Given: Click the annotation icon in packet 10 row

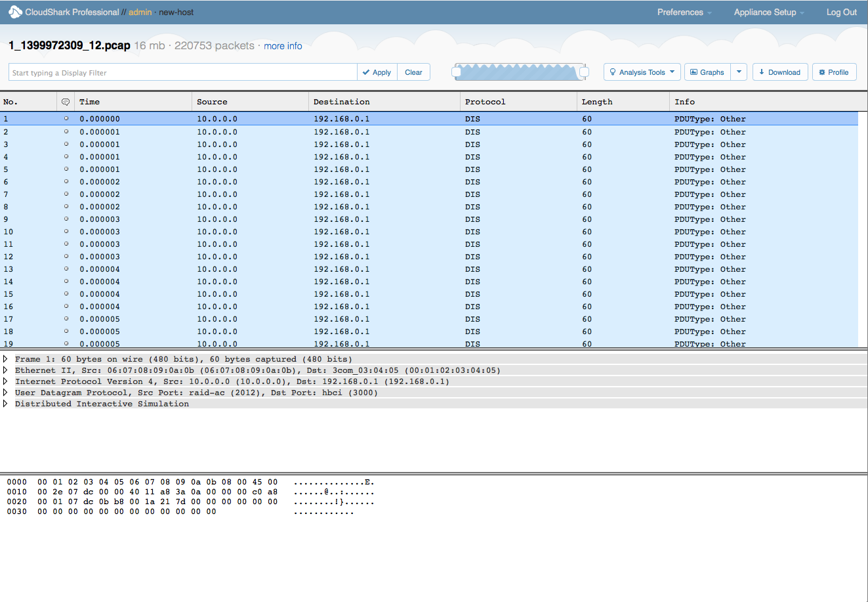Looking at the screenshot, I should (x=66, y=231).
